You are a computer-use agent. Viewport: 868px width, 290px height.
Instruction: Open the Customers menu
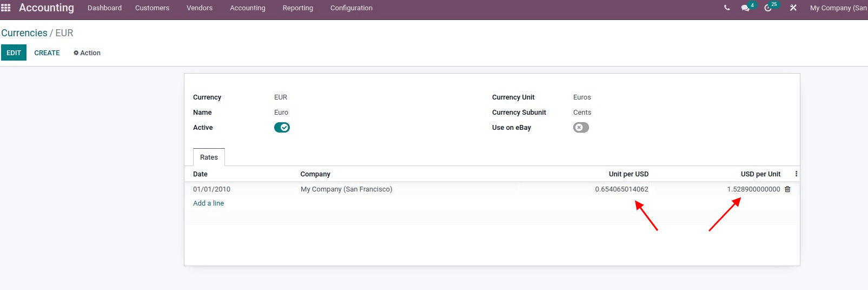click(x=152, y=8)
